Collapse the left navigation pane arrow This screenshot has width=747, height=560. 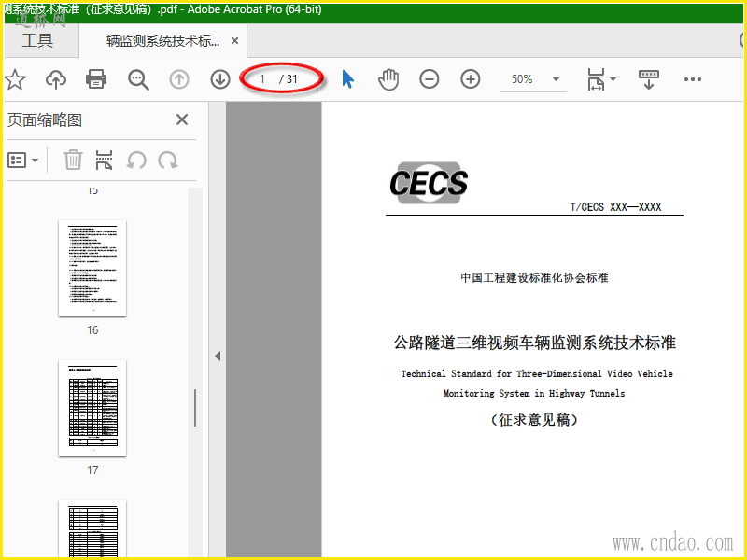pos(218,356)
